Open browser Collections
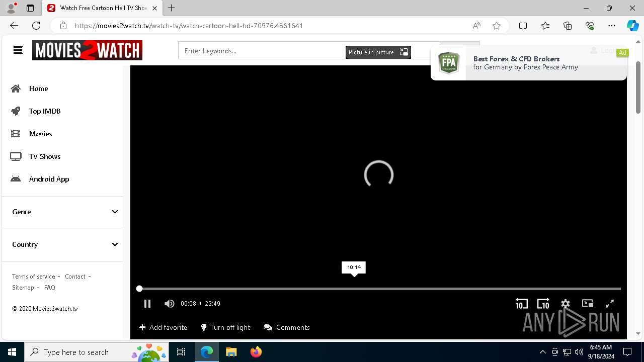The image size is (644, 362). click(568, 26)
